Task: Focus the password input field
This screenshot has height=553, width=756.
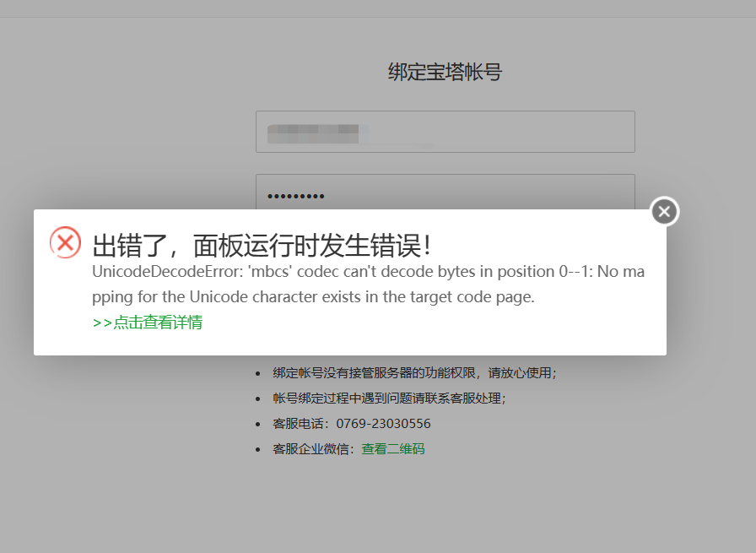Action: [x=445, y=192]
